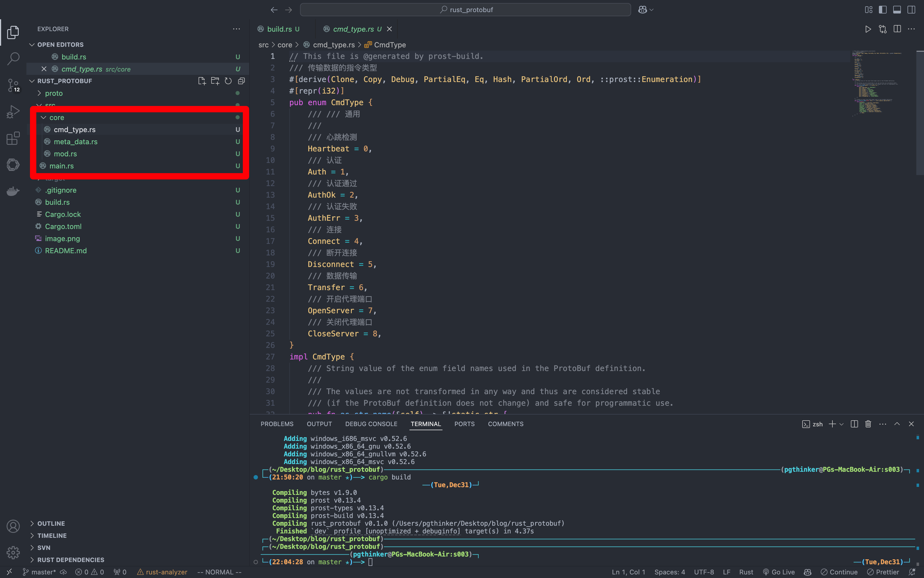924x578 pixels.
Task: Switch to the OUTPUT panel tab
Action: point(319,424)
